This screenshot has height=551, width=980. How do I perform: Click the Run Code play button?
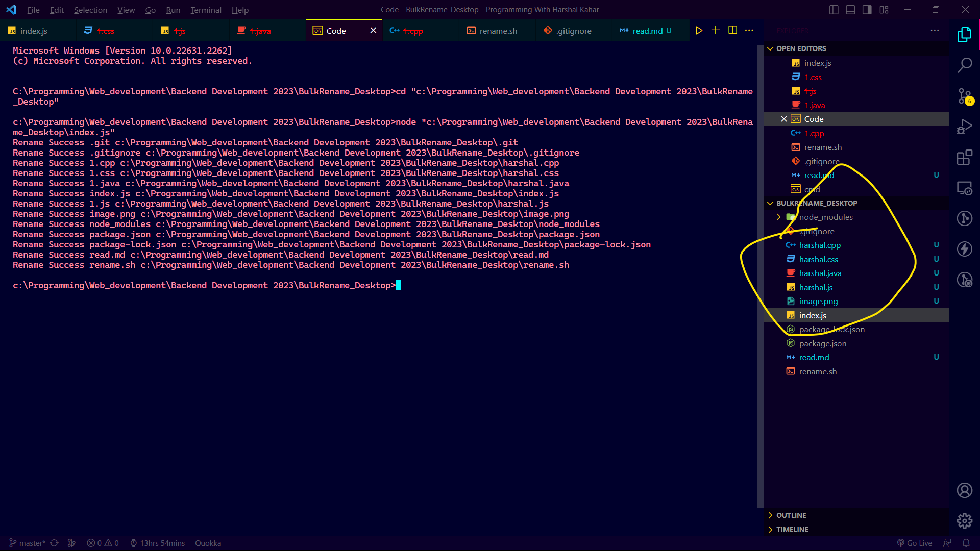(x=699, y=31)
